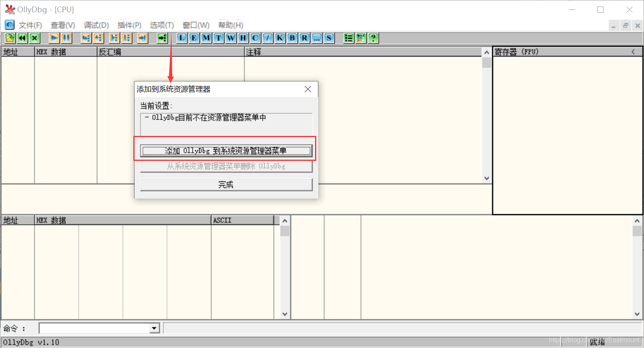Click the CPU child window icon in menu bar

(9, 25)
